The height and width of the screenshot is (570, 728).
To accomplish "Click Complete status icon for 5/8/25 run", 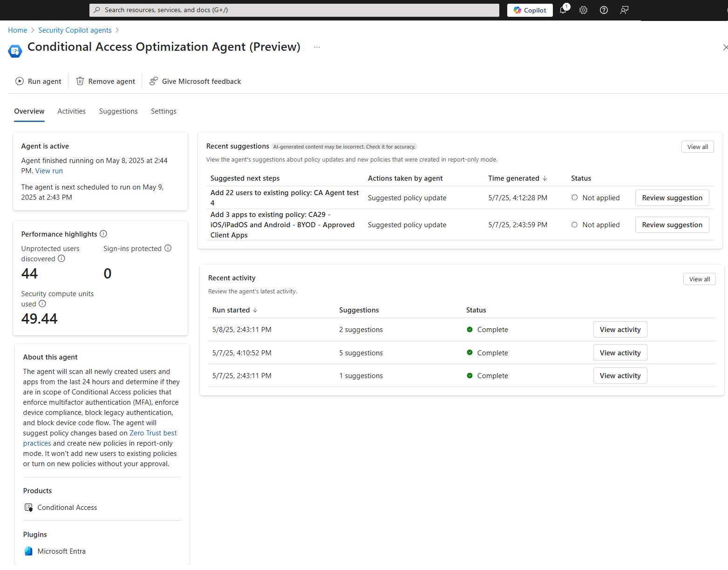I will coord(469,329).
